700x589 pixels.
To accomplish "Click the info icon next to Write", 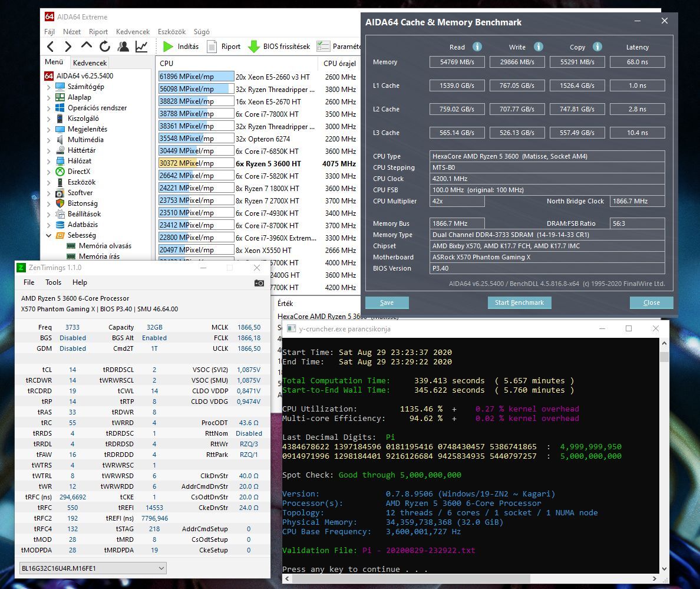I will click(x=538, y=47).
